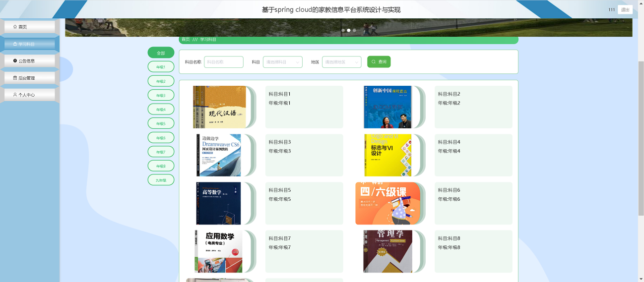
Task: Select the middle banner carousel dot
Action: [349, 30]
